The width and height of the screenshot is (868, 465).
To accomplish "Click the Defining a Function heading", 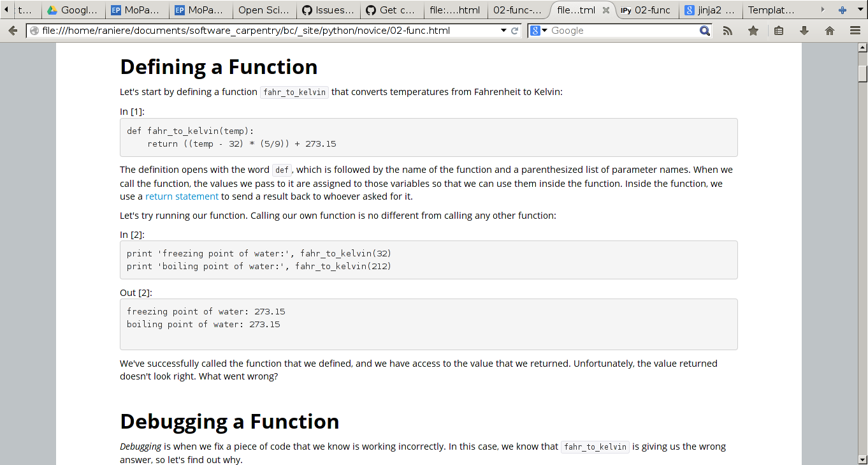I will point(219,67).
